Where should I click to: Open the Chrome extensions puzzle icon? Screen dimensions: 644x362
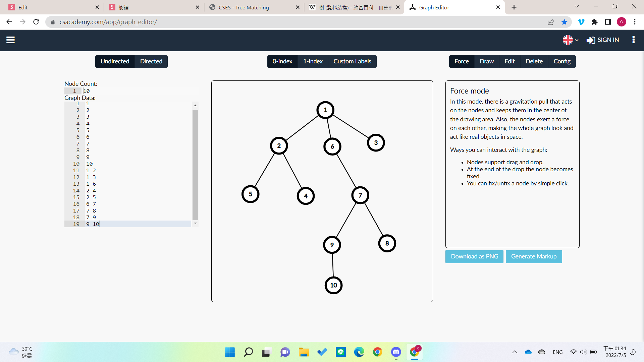click(594, 22)
